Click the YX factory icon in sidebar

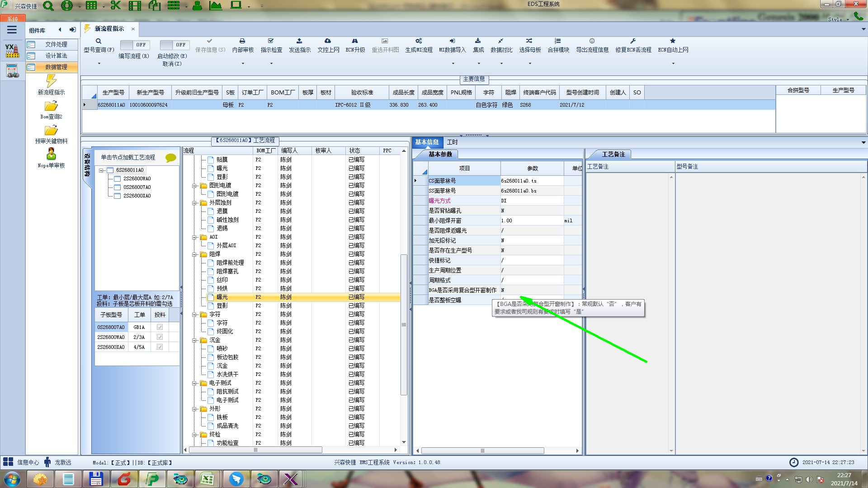point(12,51)
